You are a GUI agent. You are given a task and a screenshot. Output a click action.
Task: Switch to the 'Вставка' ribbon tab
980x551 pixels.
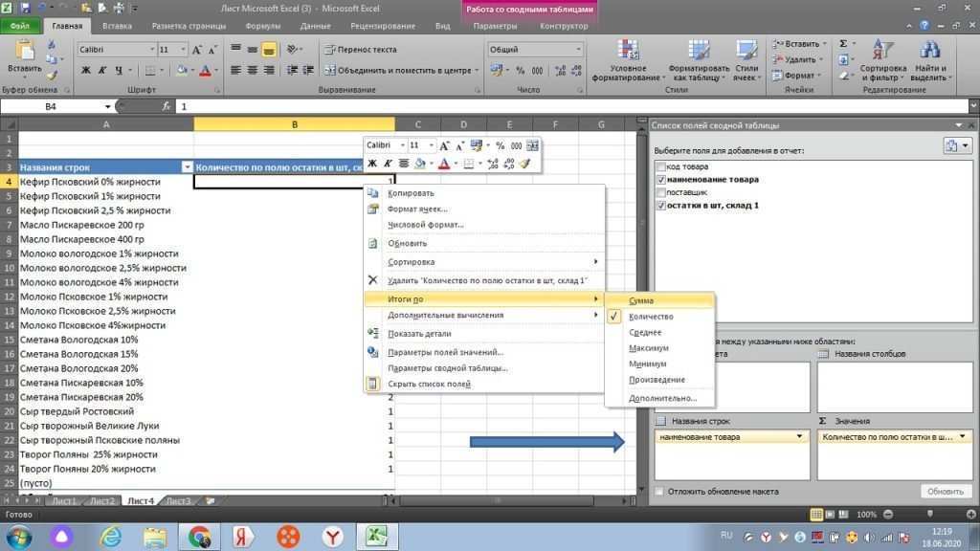point(117,26)
